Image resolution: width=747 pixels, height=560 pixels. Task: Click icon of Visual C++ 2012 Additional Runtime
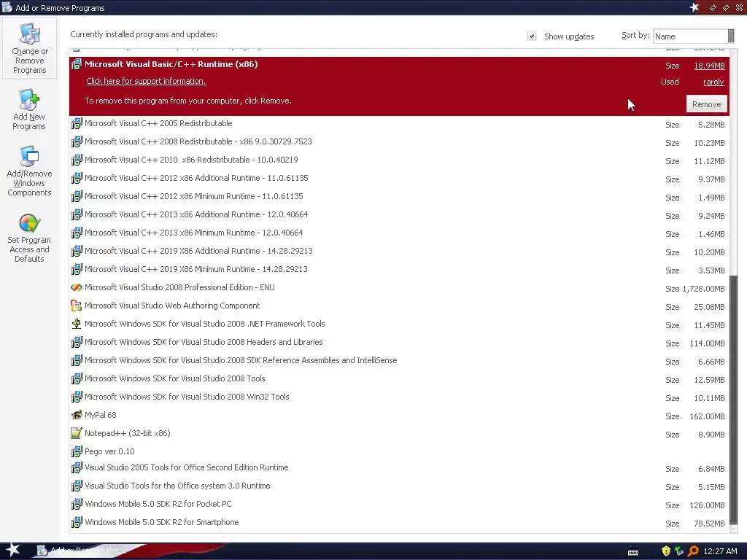(76, 178)
